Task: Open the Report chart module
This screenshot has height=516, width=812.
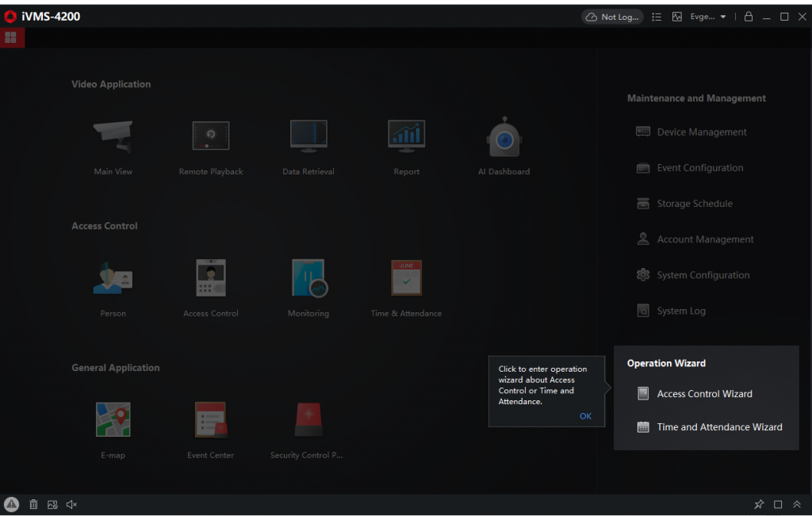Action: click(406, 137)
